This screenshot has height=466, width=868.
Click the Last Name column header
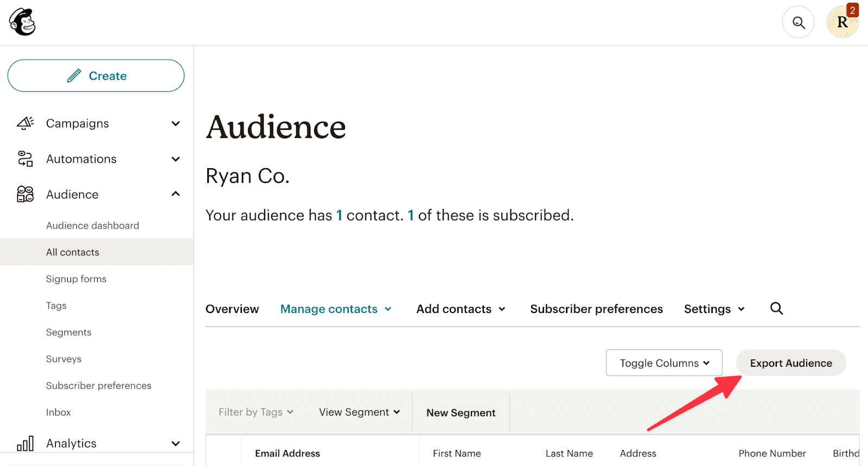569,454
